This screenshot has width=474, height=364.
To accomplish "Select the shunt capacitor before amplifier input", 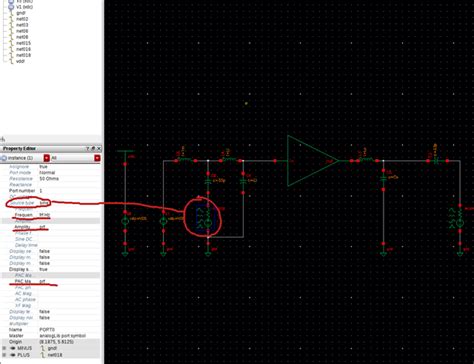I will (243, 181).
